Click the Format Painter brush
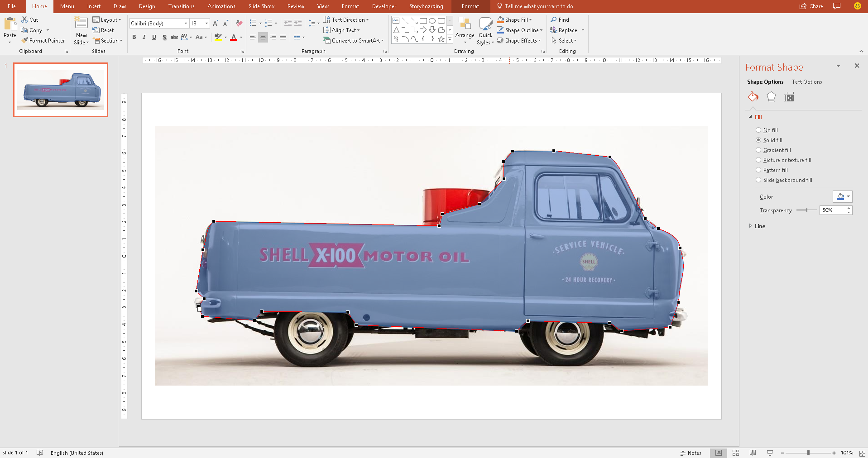The image size is (868, 458). point(24,40)
